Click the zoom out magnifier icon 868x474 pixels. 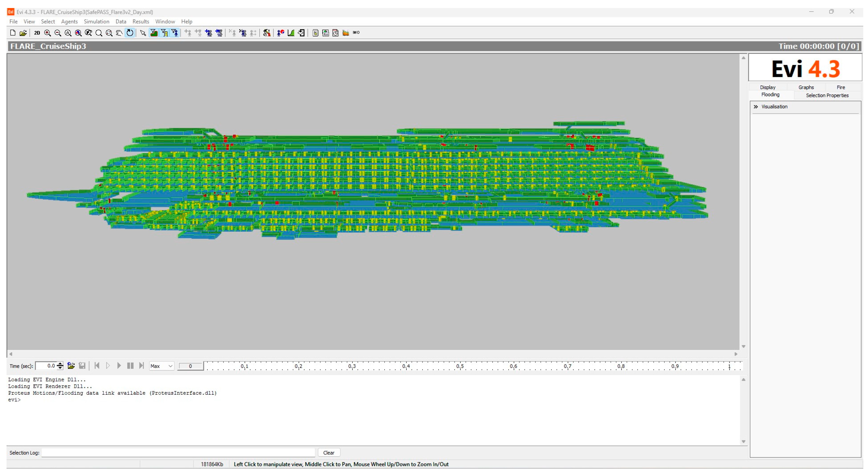pyautogui.click(x=58, y=33)
